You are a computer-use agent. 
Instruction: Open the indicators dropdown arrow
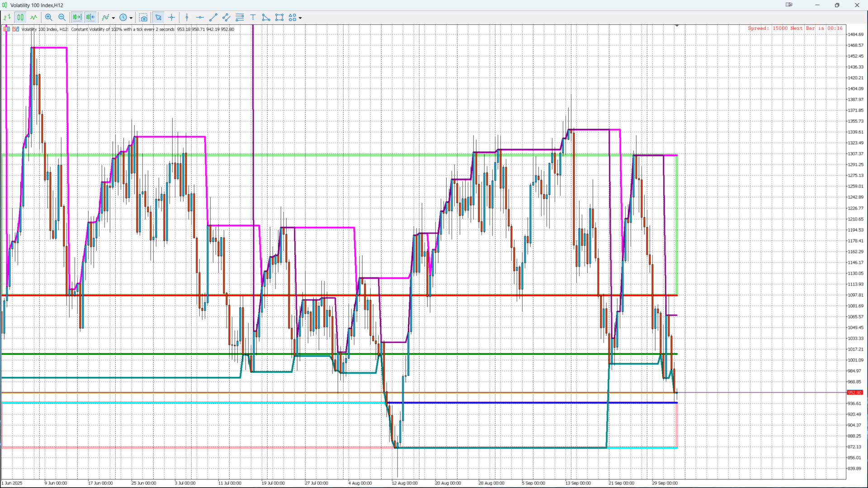click(x=113, y=18)
